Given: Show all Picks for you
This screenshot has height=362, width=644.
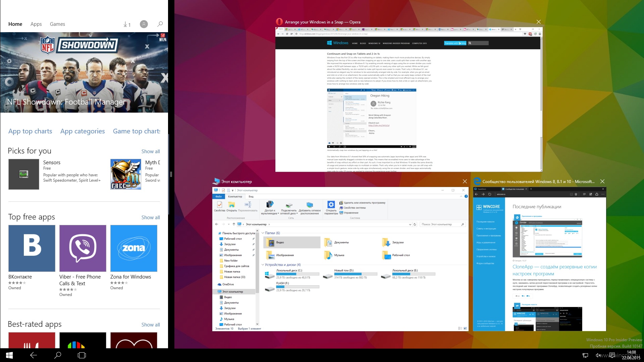Looking at the screenshot, I should coord(151,152).
